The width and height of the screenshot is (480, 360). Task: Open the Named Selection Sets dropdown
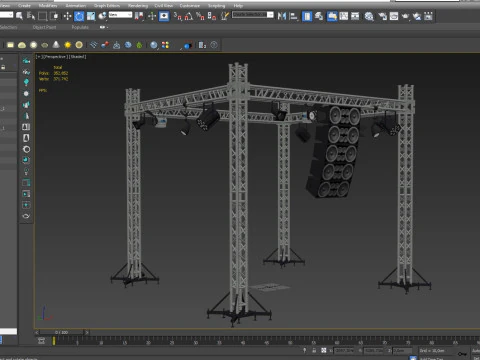253,15
